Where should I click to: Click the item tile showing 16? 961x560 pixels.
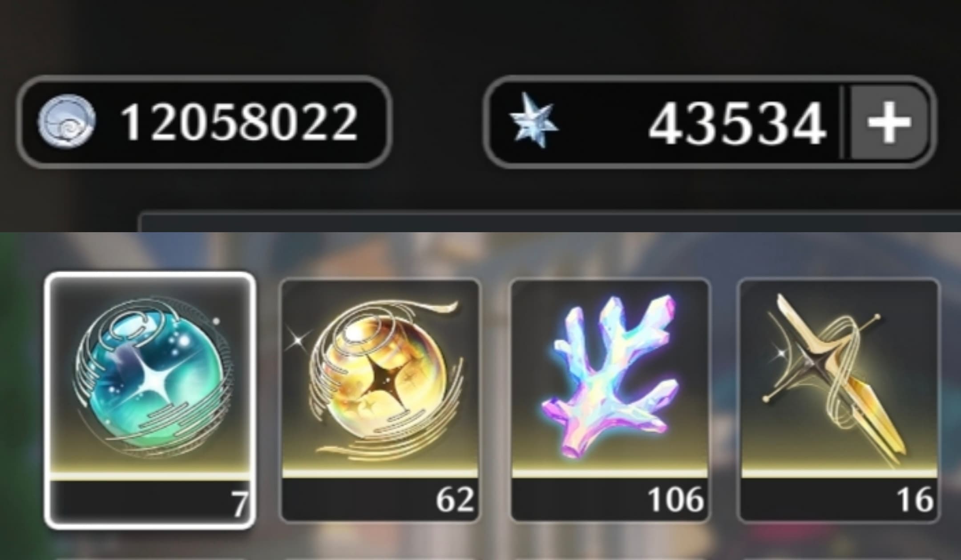839,400
